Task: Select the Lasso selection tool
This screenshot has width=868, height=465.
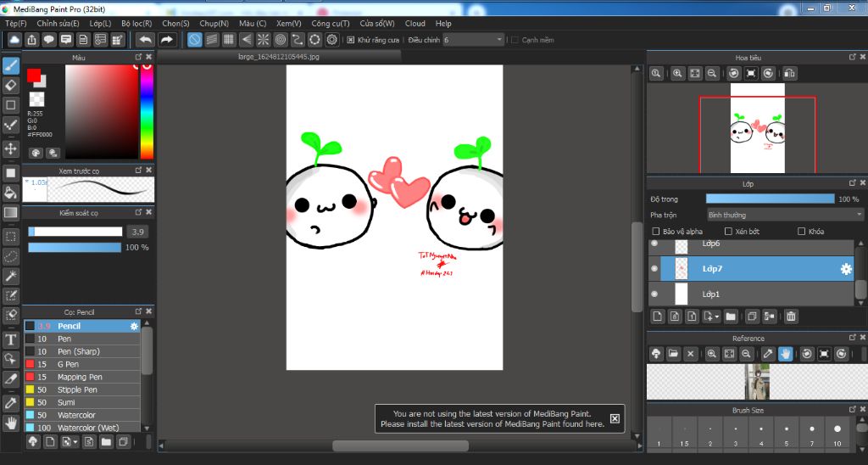Action: click(x=10, y=256)
